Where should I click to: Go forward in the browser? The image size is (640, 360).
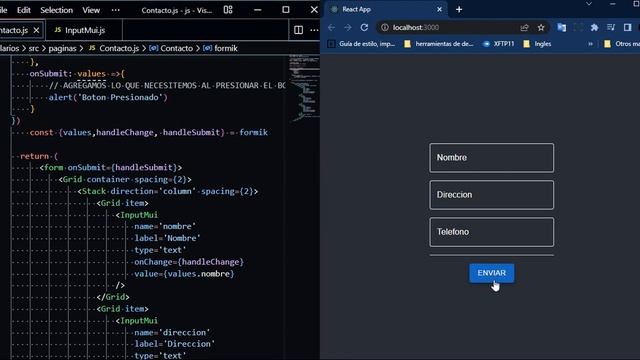(348, 27)
